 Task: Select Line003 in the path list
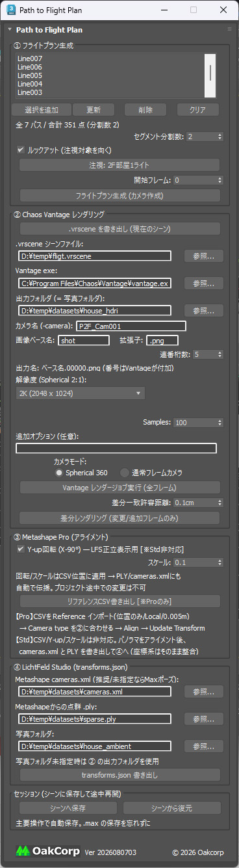[31, 92]
